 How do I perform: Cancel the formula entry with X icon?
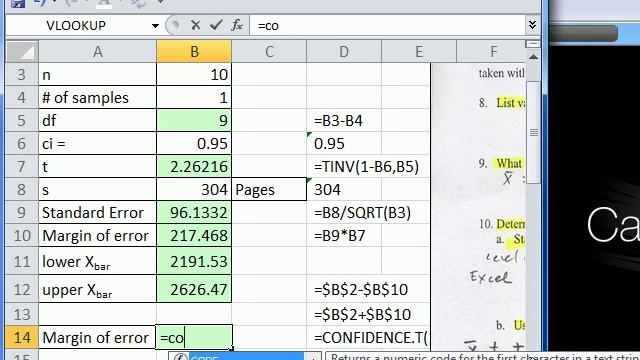coord(196,26)
